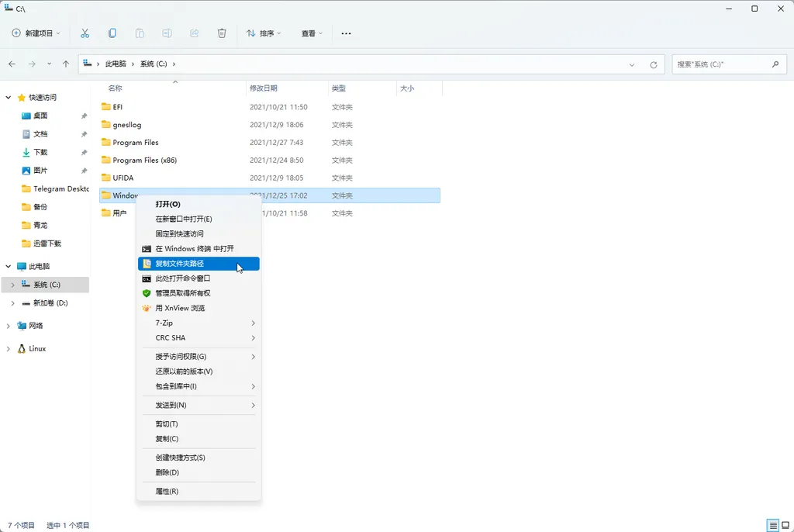Select 复制文件夹路径 menu entry

(198, 264)
